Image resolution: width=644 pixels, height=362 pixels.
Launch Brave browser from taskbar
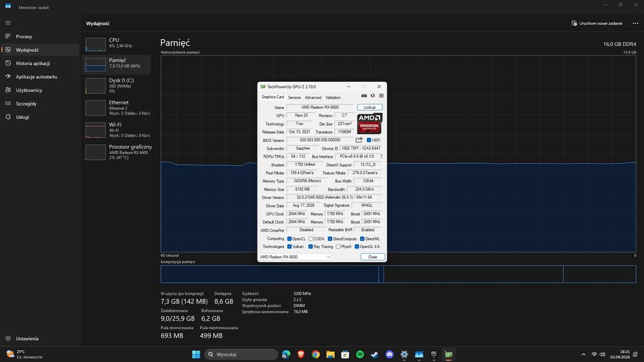coord(301,354)
